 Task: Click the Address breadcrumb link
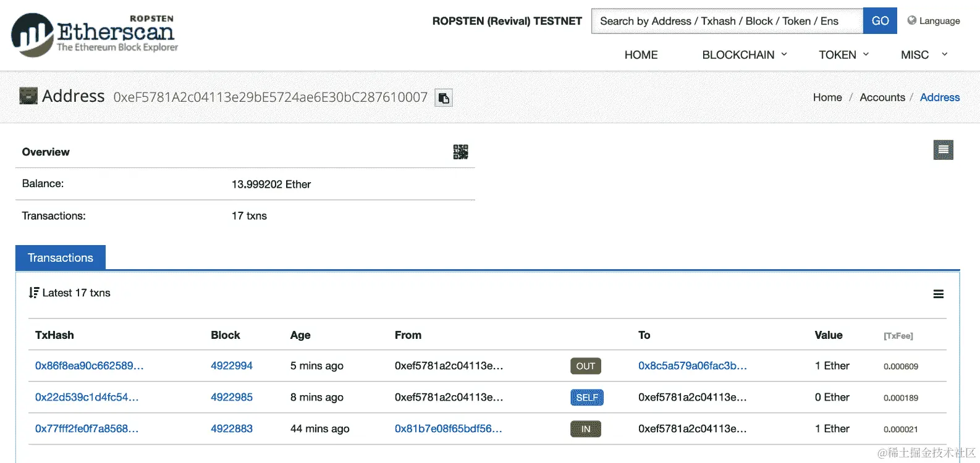940,98
